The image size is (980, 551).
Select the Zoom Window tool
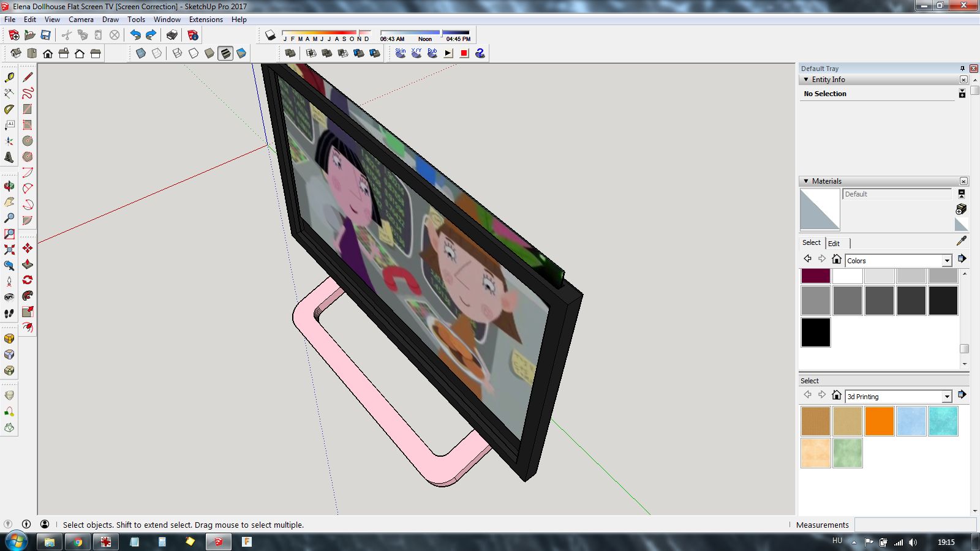coord(9,234)
